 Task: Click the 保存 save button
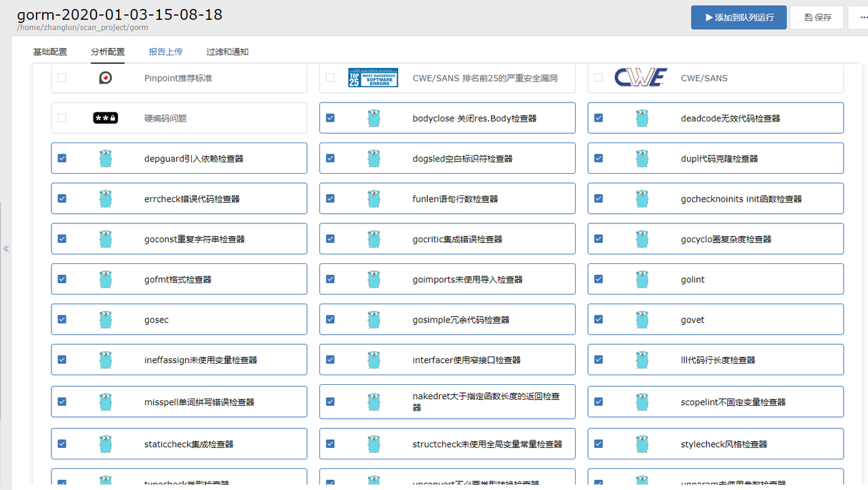point(816,18)
